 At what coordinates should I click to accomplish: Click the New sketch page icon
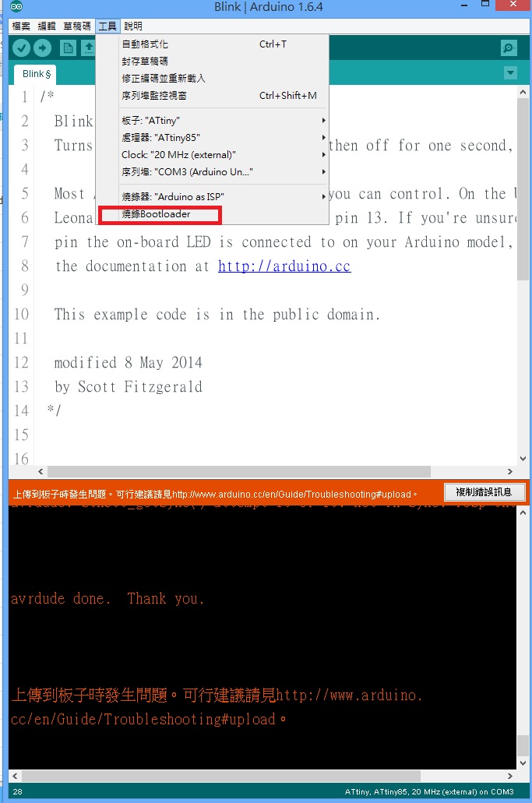(68, 48)
